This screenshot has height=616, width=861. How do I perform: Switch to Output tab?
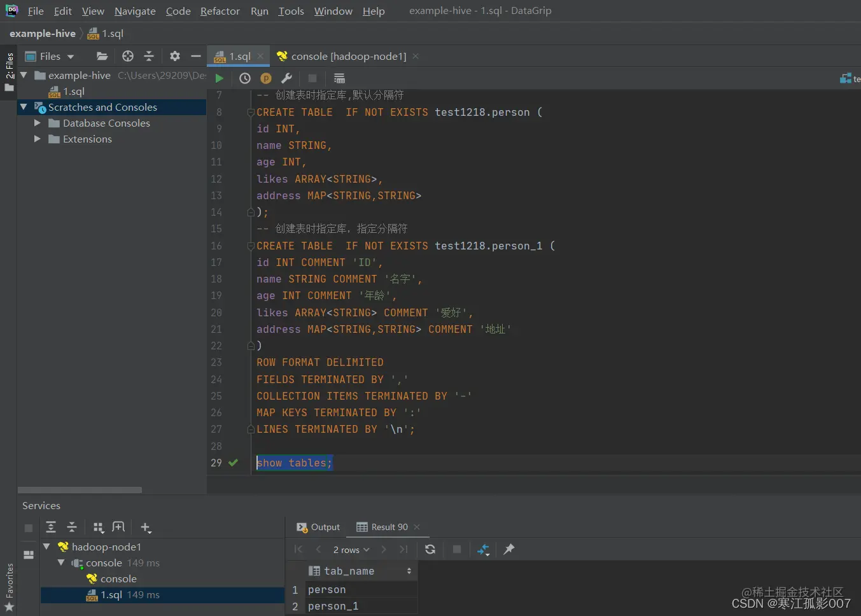tap(318, 527)
